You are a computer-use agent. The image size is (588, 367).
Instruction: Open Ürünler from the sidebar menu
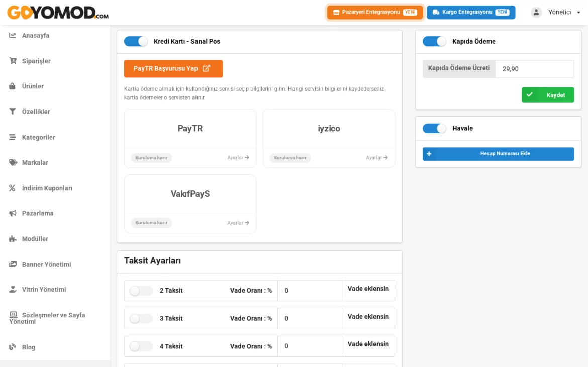click(x=33, y=86)
